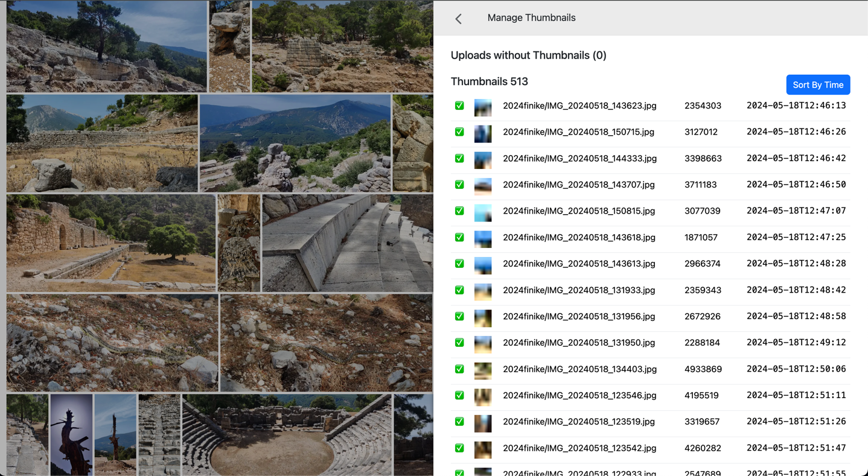Uncheck the checkbox for IMG_20240518_143623.jpg
The image size is (868, 476).
point(459,106)
